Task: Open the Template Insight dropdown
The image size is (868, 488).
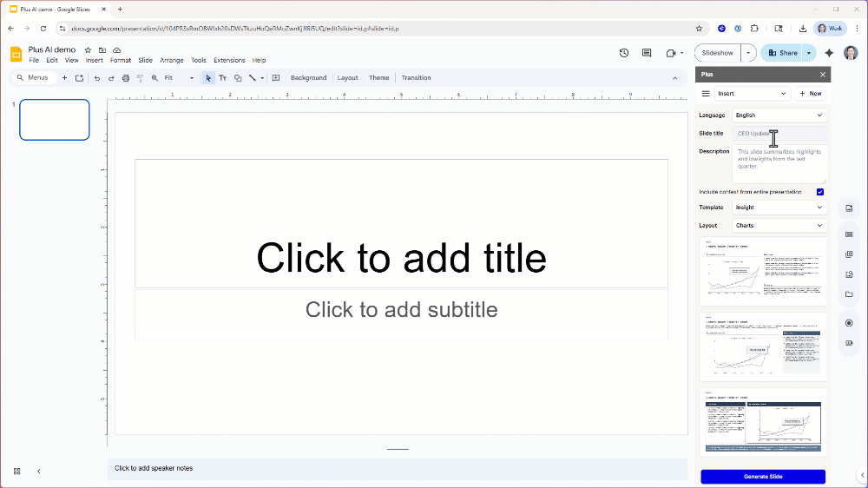Action: tap(779, 208)
